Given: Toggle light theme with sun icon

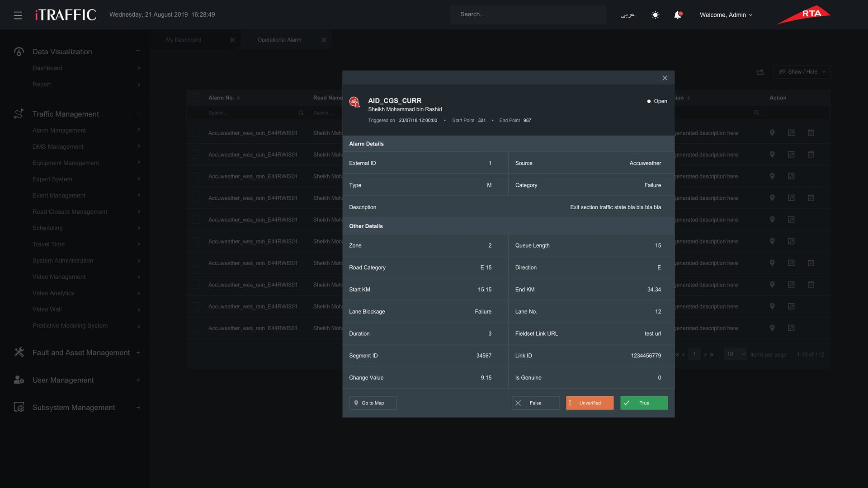Looking at the screenshot, I should [655, 15].
